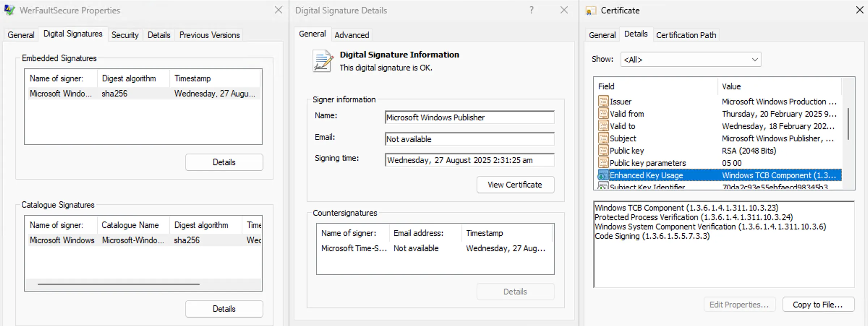This screenshot has width=868, height=326.
Task: Click the Certificate window title bar icon
Action: click(591, 10)
